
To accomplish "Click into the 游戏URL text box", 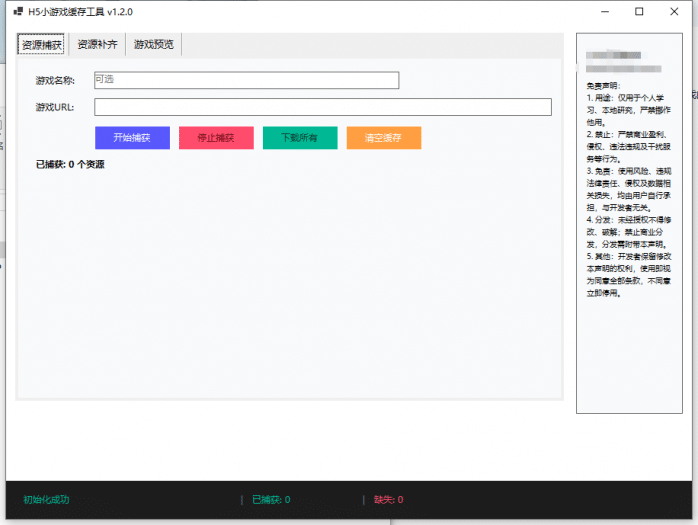I will 322,107.
